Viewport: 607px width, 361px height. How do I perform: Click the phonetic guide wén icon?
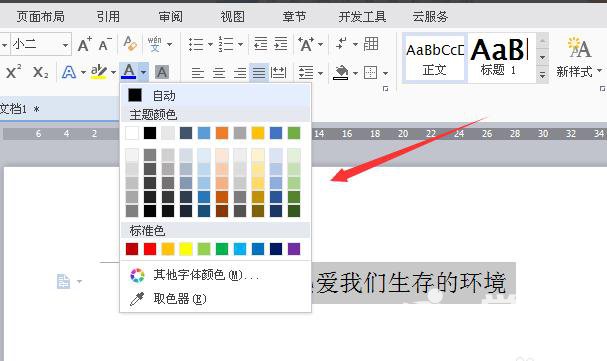(154, 44)
